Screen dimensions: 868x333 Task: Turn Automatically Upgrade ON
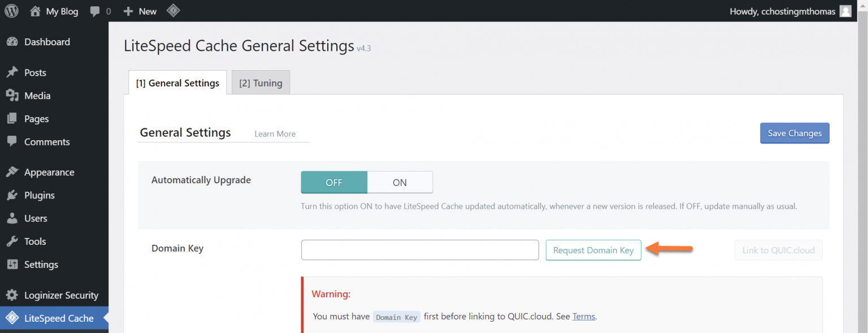[400, 183]
